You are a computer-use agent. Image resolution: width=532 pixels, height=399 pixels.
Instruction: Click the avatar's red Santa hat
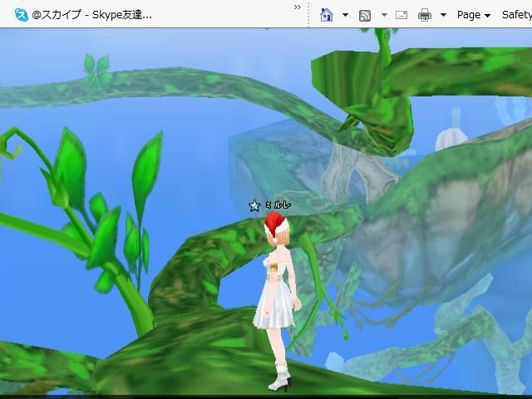coord(274,223)
